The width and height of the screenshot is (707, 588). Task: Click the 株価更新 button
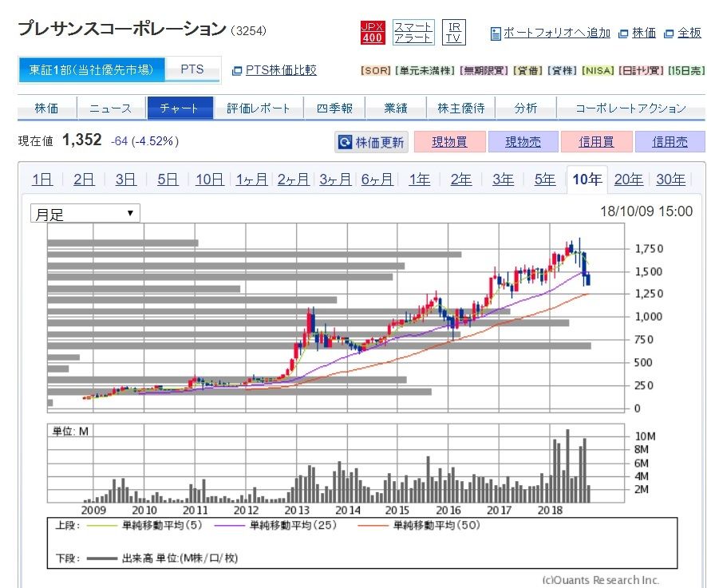(372, 143)
